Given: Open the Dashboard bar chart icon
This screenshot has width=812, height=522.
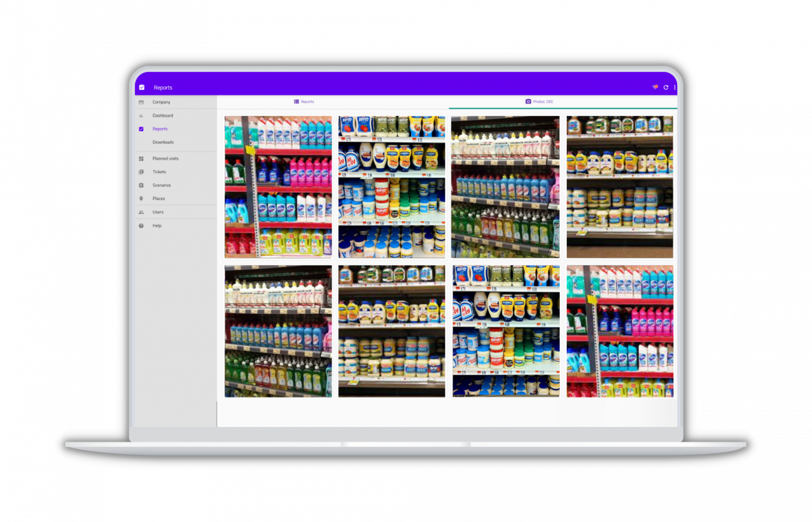Looking at the screenshot, I should pyautogui.click(x=141, y=115).
